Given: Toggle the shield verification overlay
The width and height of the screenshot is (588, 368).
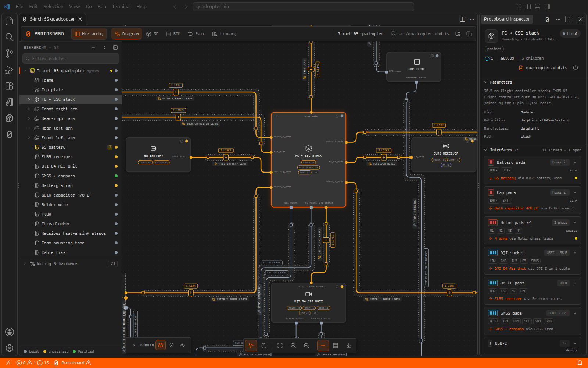Looking at the screenshot, I should tap(172, 345).
